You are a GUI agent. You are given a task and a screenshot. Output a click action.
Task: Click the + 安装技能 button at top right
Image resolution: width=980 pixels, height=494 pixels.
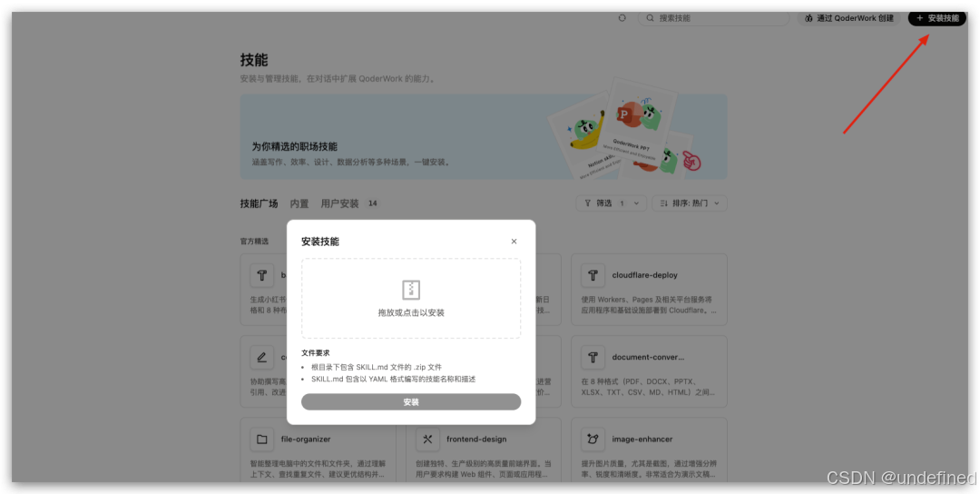point(936,18)
